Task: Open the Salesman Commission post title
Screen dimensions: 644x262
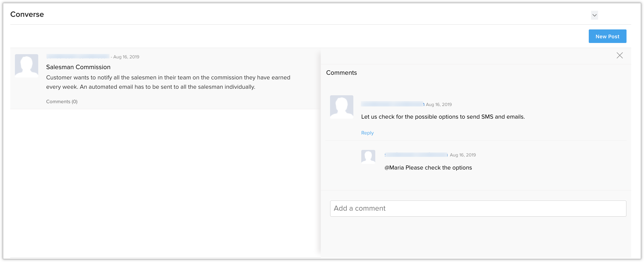Action: [78, 67]
